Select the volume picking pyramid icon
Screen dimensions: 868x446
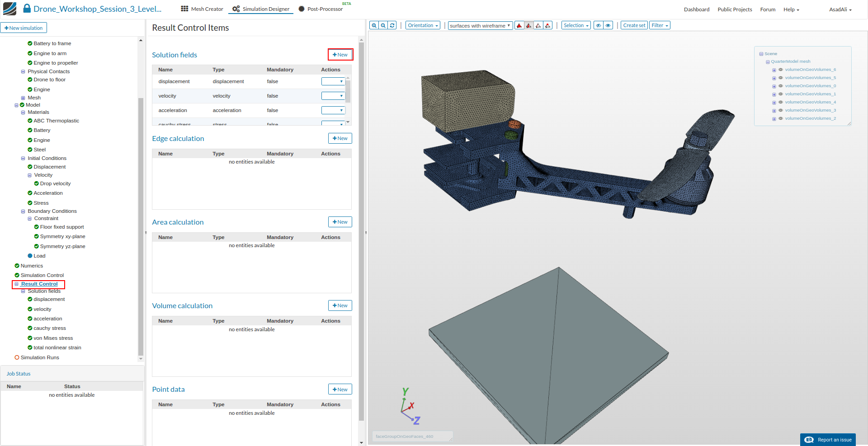point(519,26)
